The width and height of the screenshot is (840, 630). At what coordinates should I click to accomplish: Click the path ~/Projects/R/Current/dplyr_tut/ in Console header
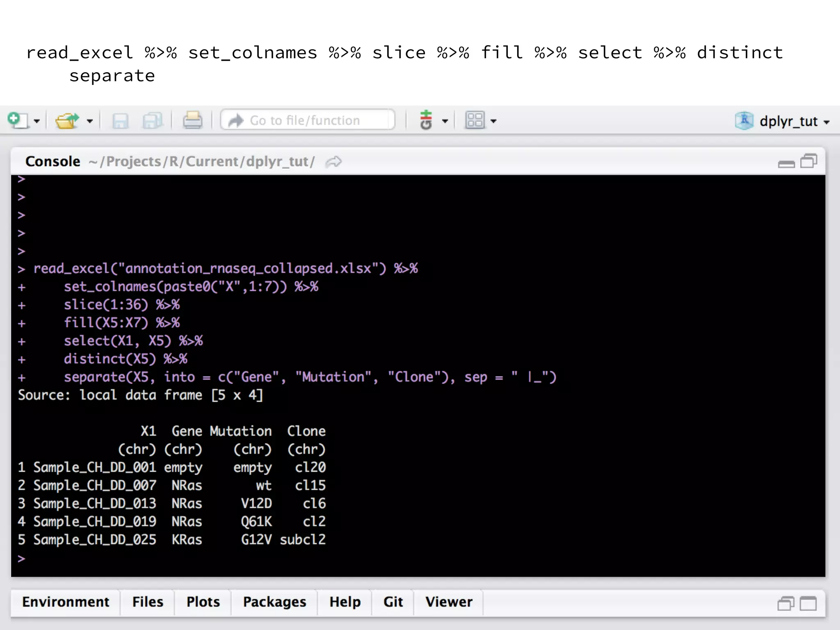pos(202,162)
